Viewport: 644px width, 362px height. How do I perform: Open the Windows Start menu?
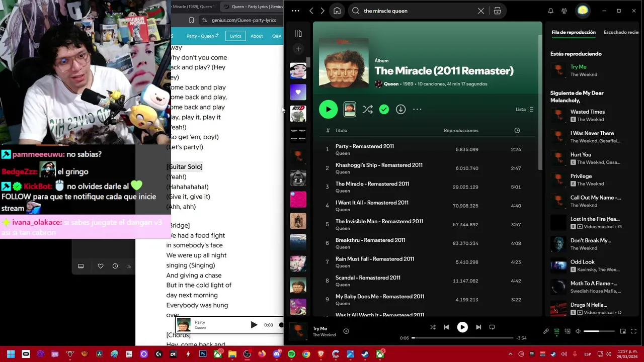11,354
